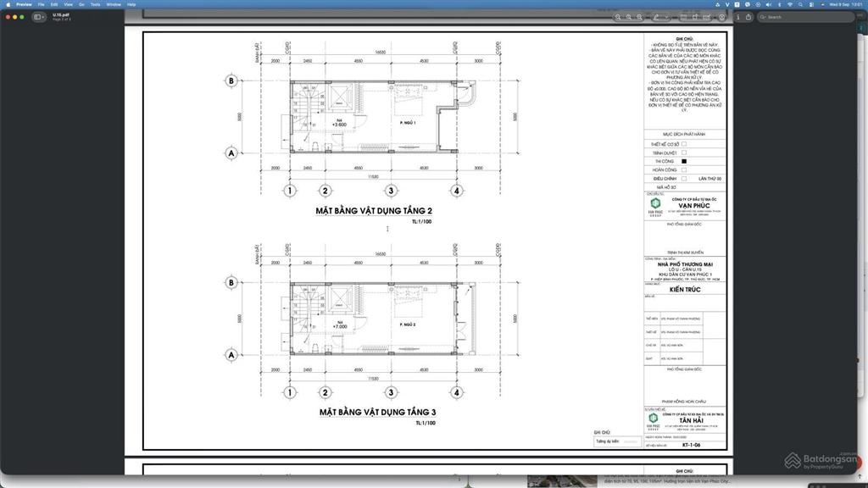
Task: Open the Help menu
Action: tap(131, 4)
